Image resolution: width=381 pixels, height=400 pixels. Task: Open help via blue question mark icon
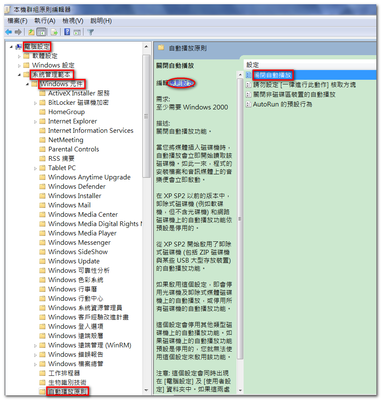click(67, 32)
